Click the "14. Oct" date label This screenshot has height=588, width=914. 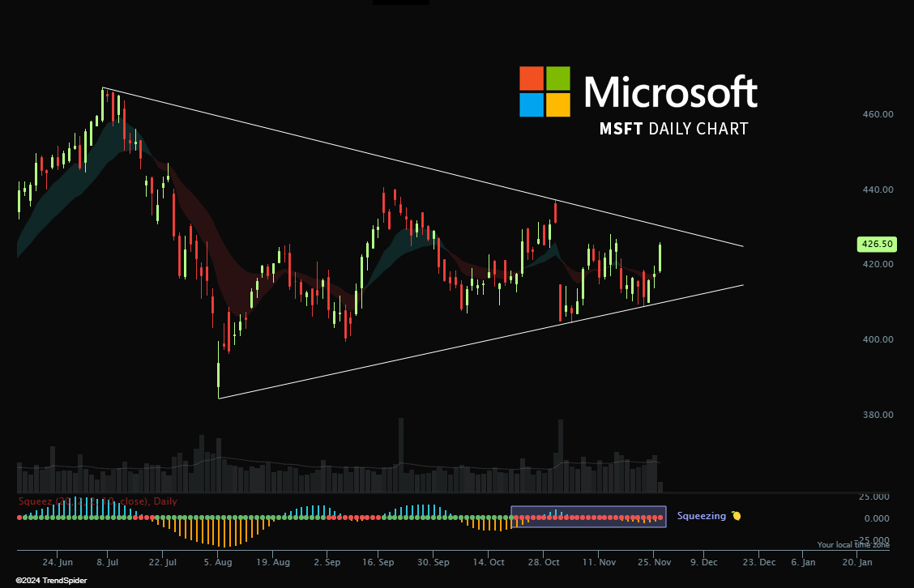pyautogui.click(x=489, y=562)
